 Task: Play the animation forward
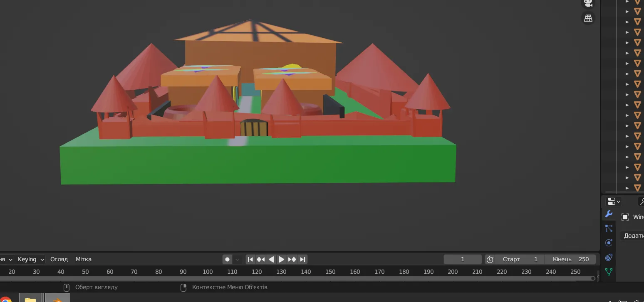point(282,259)
